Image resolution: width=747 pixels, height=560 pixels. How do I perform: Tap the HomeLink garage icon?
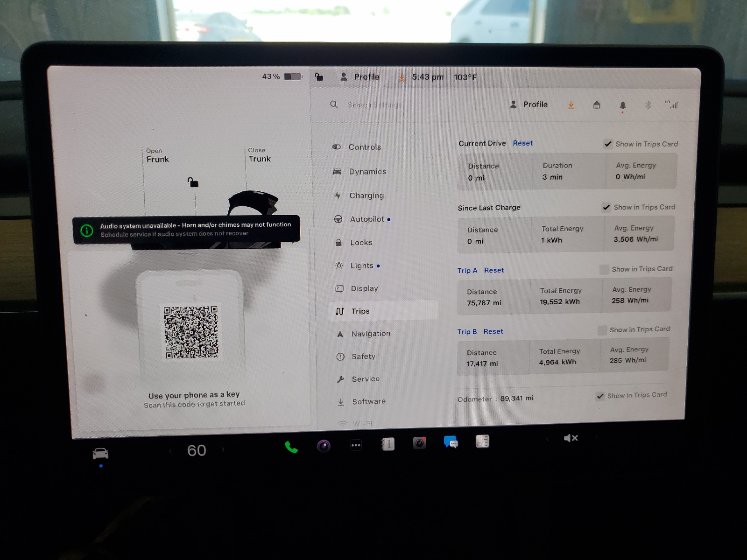pyautogui.click(x=597, y=105)
